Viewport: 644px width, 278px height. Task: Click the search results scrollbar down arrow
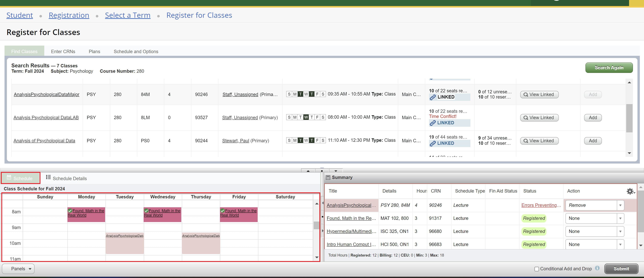[629, 153]
